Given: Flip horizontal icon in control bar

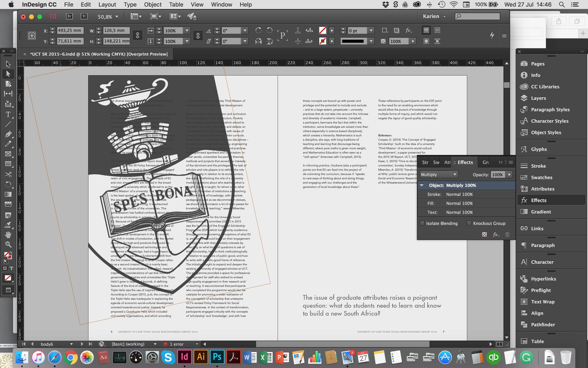Looking at the screenshot, I should 258,41.
